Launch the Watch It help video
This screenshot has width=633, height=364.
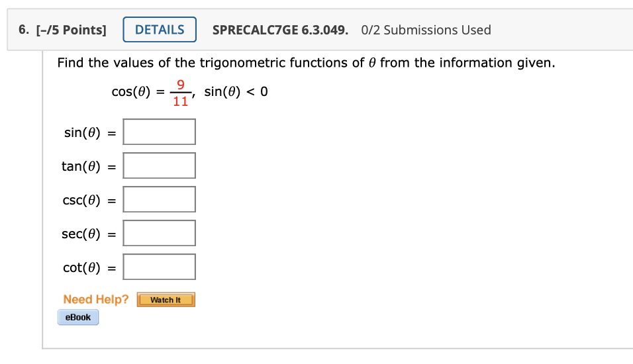166,300
